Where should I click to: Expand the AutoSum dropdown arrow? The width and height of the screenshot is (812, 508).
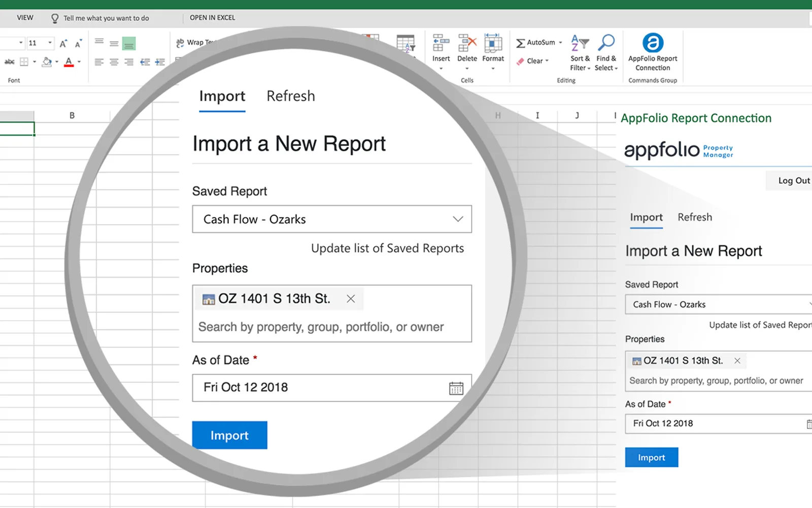click(x=560, y=43)
